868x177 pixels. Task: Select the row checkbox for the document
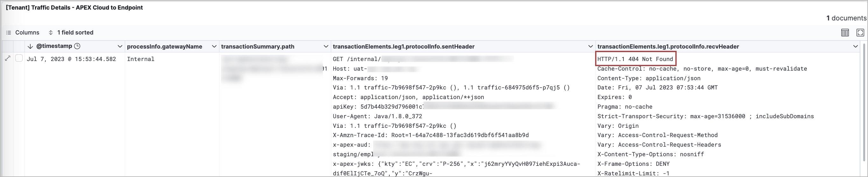(19, 58)
